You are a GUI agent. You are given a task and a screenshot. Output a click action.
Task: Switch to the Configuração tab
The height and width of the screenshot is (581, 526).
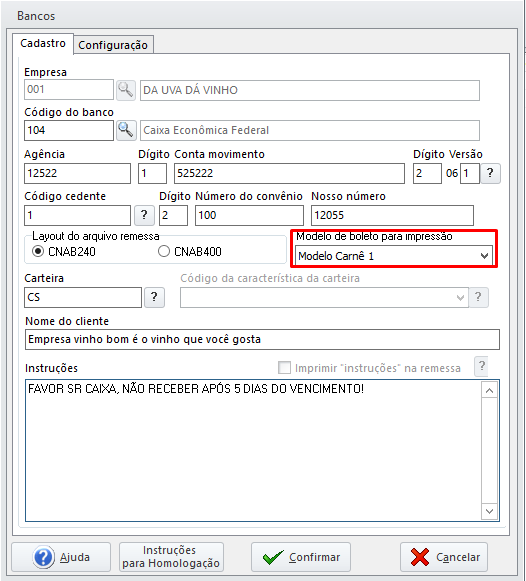pos(113,45)
